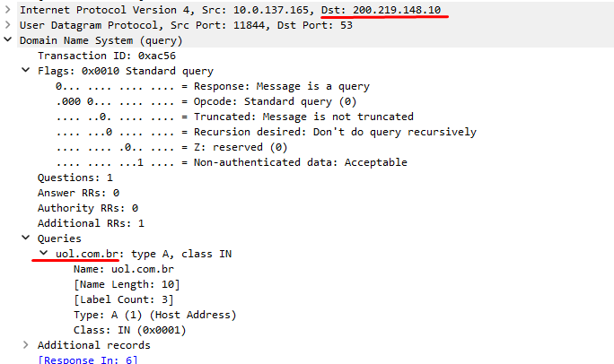Expand the Additional records subtree
Screen dimensions: 614x364
[x=25, y=345]
